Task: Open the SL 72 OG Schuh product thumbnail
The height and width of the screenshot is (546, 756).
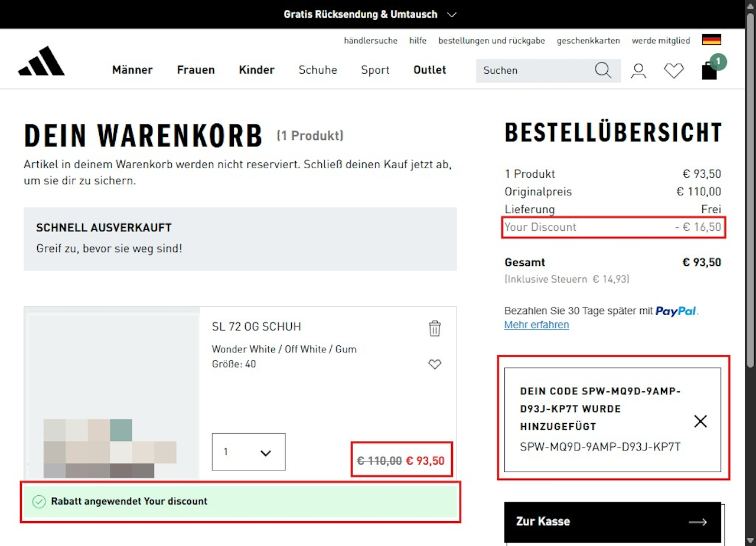Action: pyautogui.click(x=112, y=394)
